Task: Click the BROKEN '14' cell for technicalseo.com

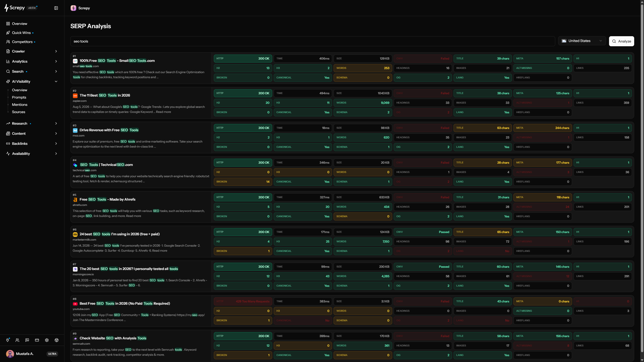Action: (243, 182)
